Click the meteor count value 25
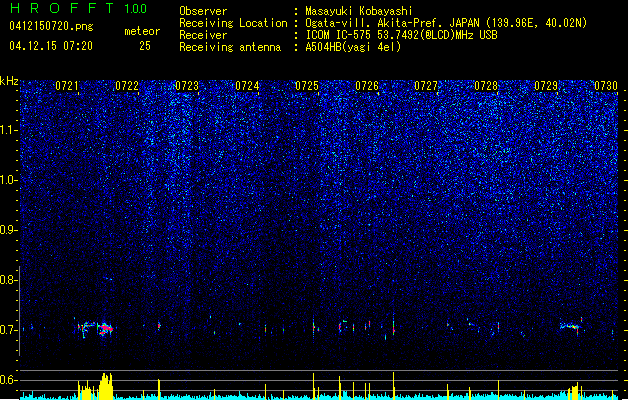Viewport: 629px width, 400px height. tap(145, 46)
